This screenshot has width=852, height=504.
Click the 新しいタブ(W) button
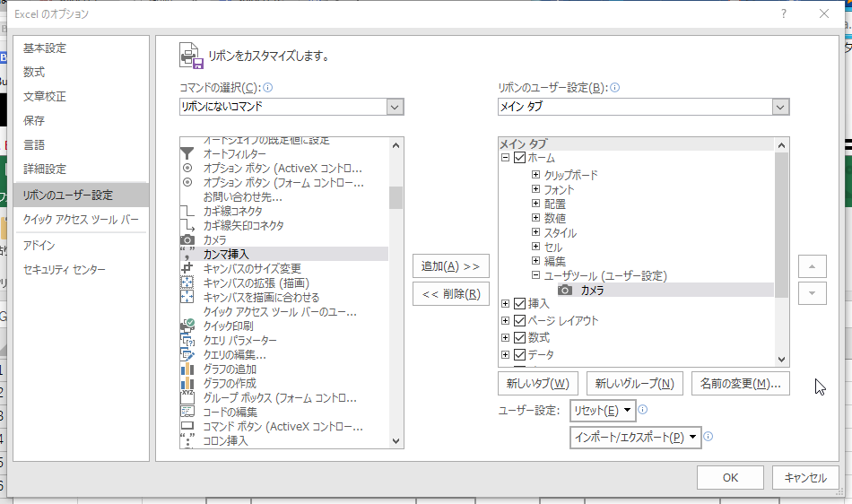(x=538, y=384)
